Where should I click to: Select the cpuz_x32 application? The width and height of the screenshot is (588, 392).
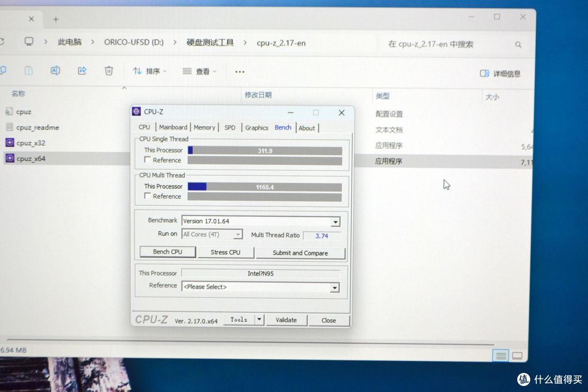(x=30, y=143)
